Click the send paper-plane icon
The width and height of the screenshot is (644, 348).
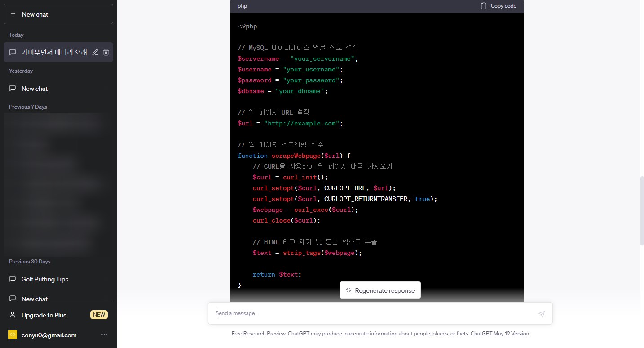point(542,314)
